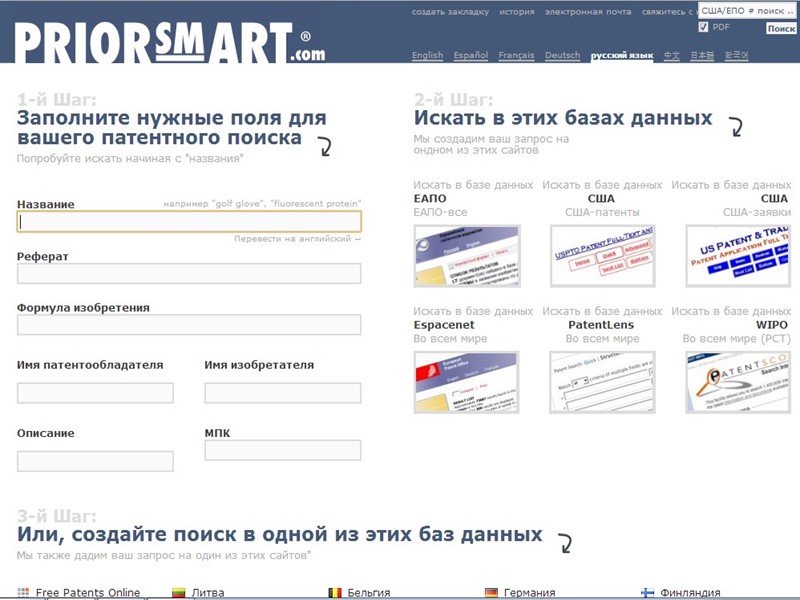Click the Перевести на английский link

pos(297,239)
